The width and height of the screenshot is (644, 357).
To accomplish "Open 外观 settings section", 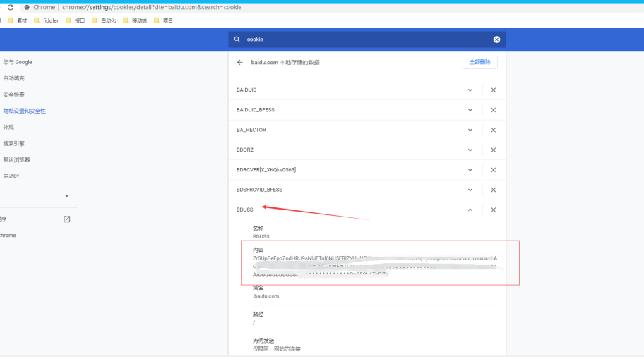I will [x=8, y=127].
